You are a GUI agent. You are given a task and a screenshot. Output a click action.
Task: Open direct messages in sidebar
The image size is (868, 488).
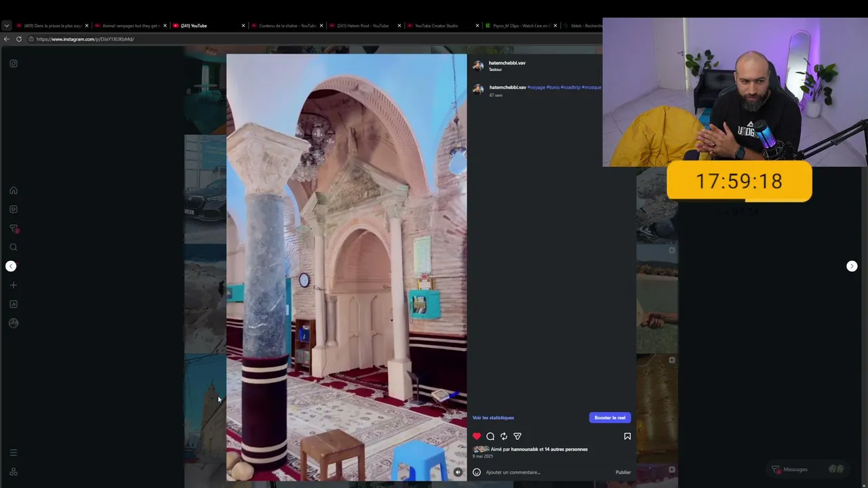[14, 228]
